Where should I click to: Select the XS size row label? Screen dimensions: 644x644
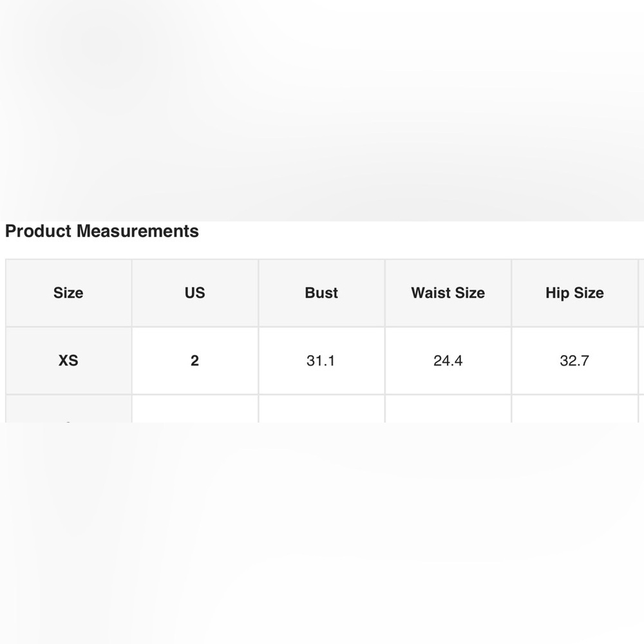coord(69,361)
